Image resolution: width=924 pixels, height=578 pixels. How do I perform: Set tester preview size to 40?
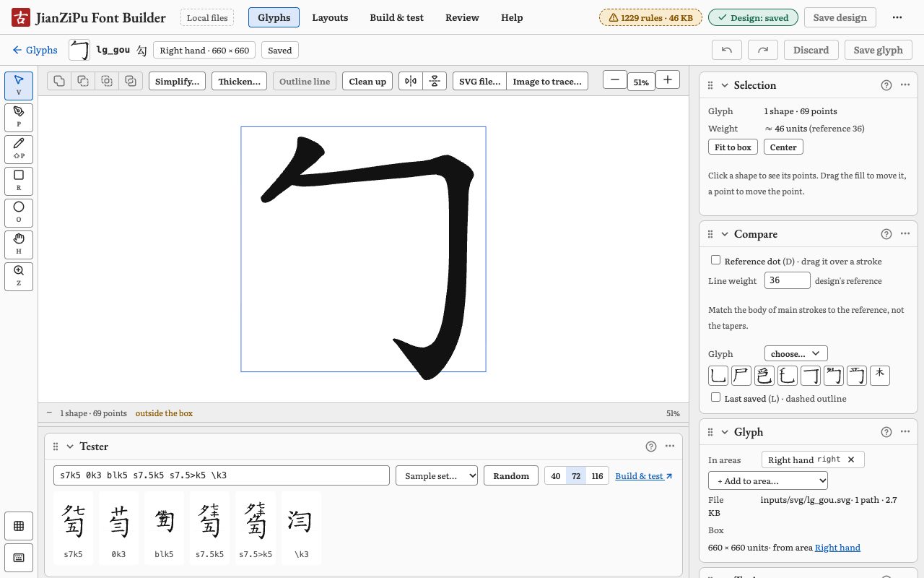point(556,476)
